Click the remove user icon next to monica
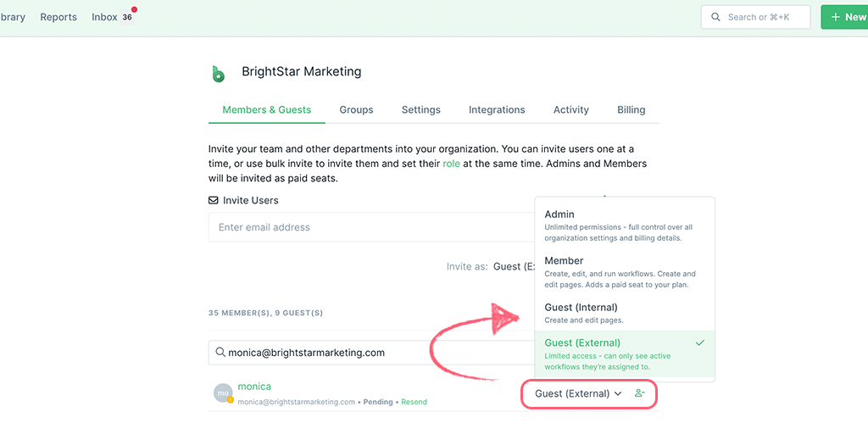 (639, 393)
